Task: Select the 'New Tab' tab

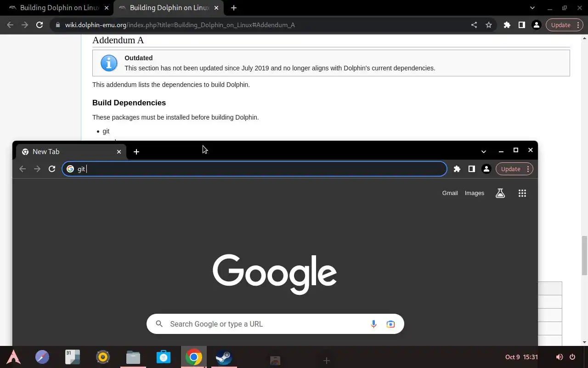Action: [71, 151]
